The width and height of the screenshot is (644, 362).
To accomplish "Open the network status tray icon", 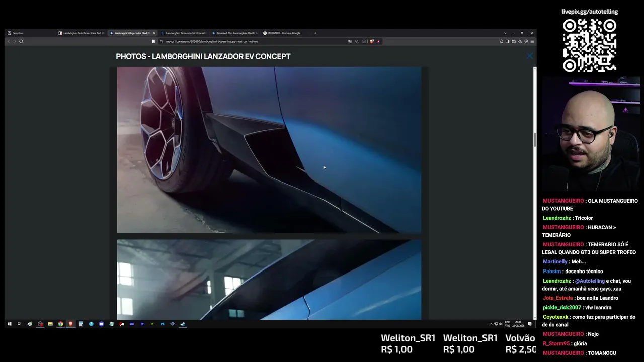I will [496, 324].
